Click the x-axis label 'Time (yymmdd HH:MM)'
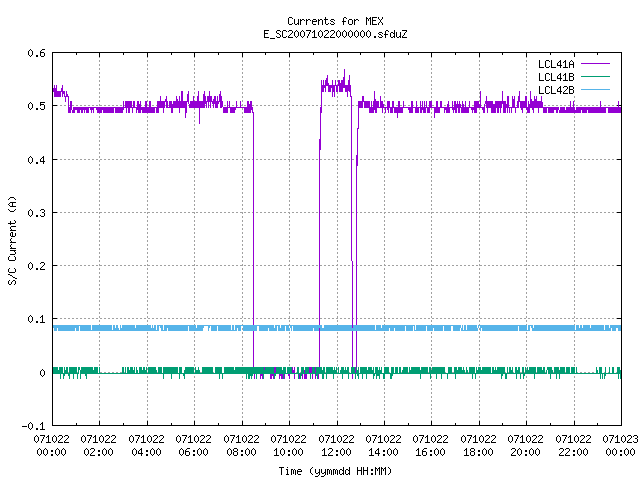The image size is (640, 480). coord(335,471)
